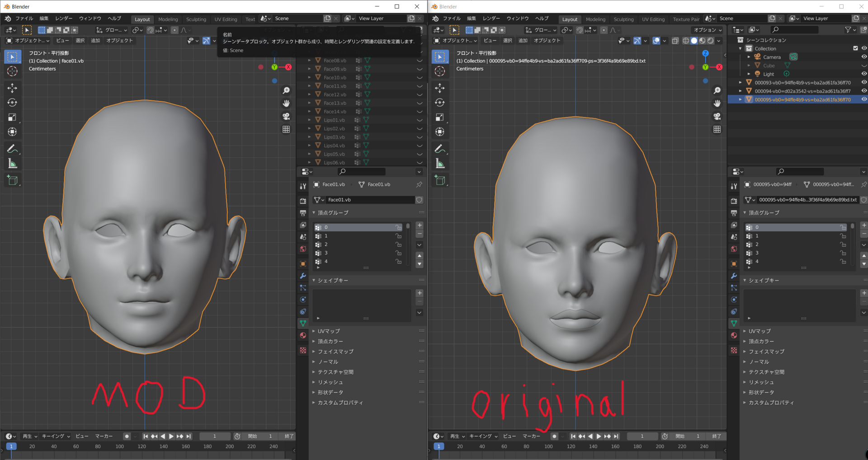Uncheck the Collection exclude checkbox in right outliner

pyautogui.click(x=855, y=48)
